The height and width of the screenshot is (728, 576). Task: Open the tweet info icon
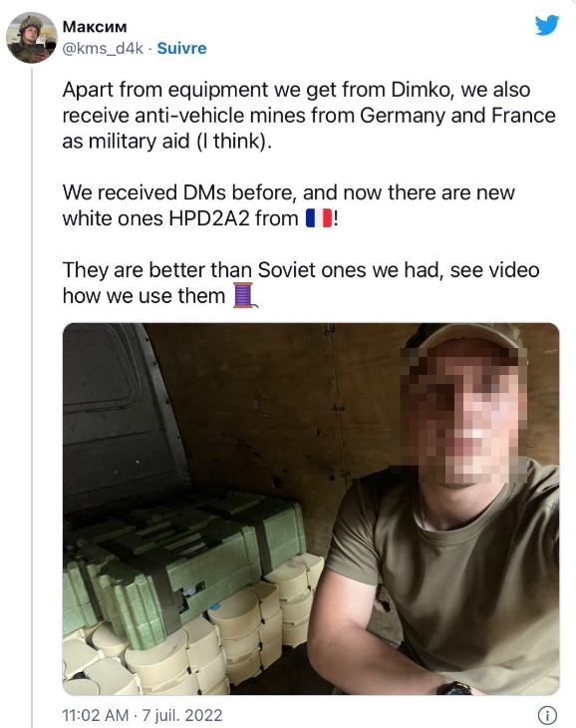point(547,714)
